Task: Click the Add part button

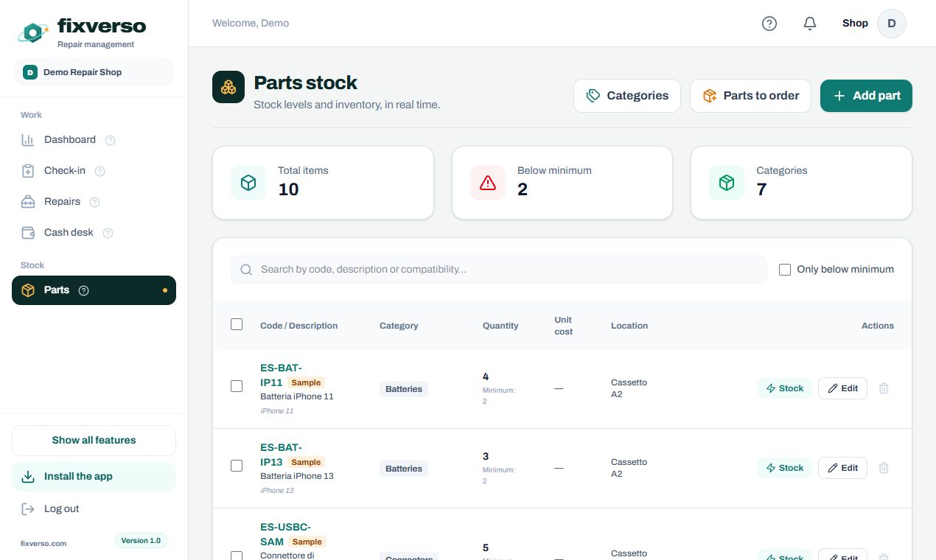Action: click(x=866, y=96)
